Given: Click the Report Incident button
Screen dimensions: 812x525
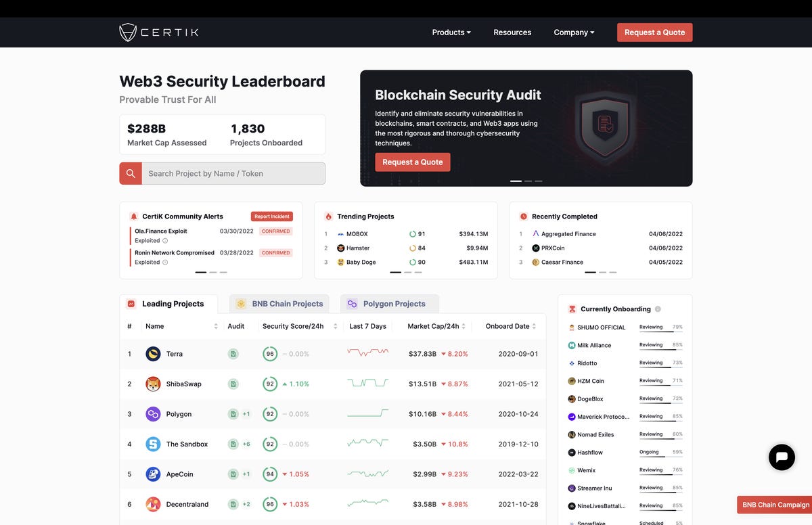Looking at the screenshot, I should (x=271, y=216).
